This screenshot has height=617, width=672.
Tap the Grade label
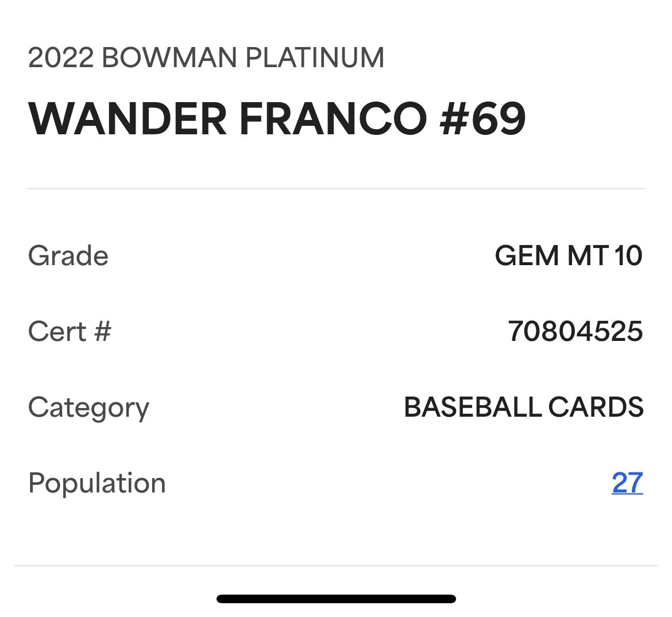[68, 255]
